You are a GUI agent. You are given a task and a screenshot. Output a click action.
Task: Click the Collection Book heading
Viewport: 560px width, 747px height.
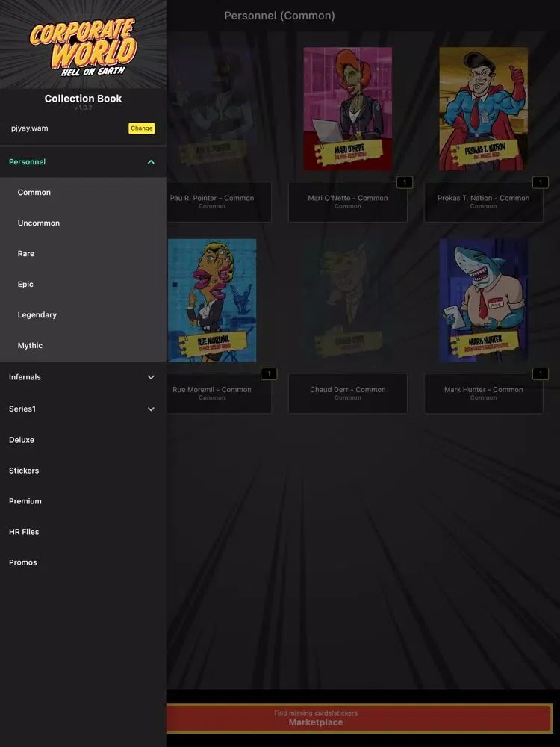coord(84,99)
